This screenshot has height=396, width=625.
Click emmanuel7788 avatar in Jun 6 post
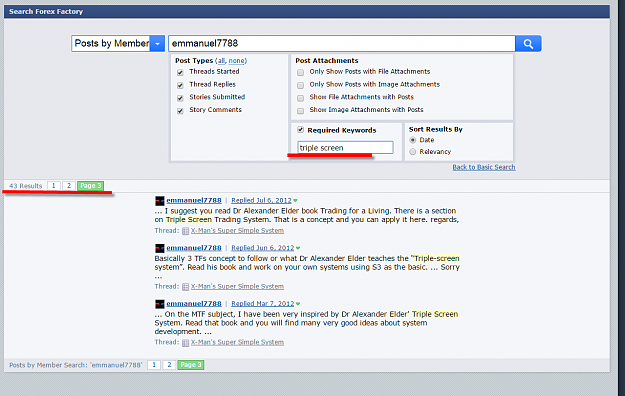coord(160,248)
